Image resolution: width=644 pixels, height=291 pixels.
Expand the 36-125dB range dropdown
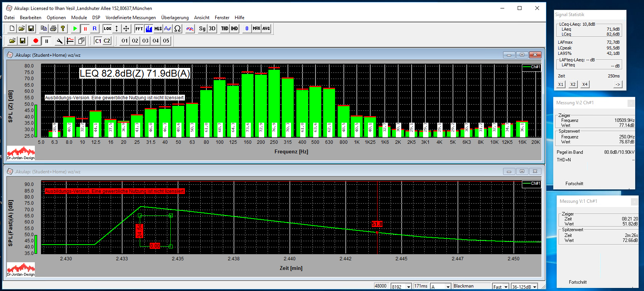(x=535, y=287)
